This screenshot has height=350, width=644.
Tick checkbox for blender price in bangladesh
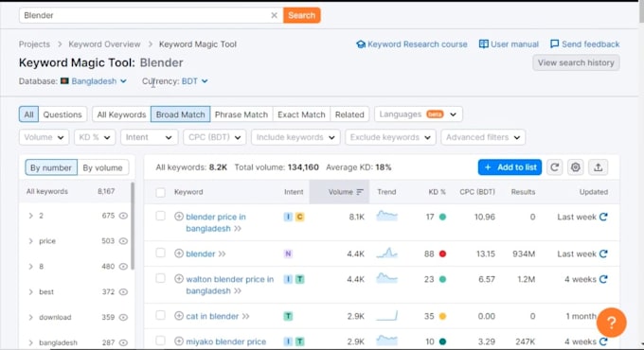pyautogui.click(x=161, y=217)
